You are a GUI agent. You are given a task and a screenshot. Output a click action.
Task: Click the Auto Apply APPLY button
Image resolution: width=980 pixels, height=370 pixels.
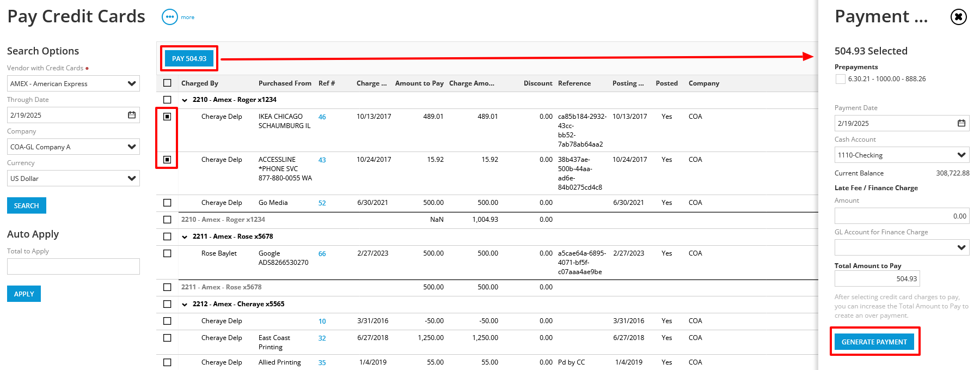(24, 294)
